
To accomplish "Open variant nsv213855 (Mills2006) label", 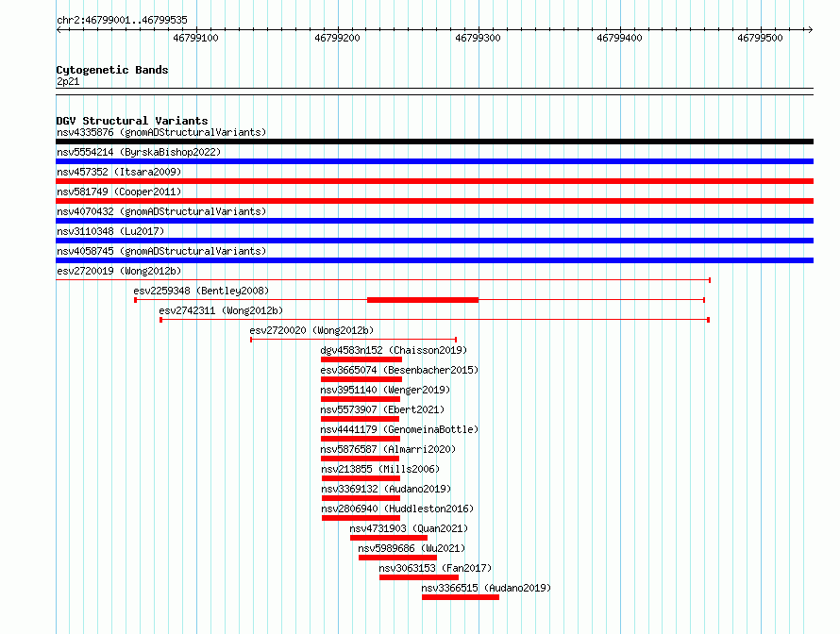I will [379, 469].
